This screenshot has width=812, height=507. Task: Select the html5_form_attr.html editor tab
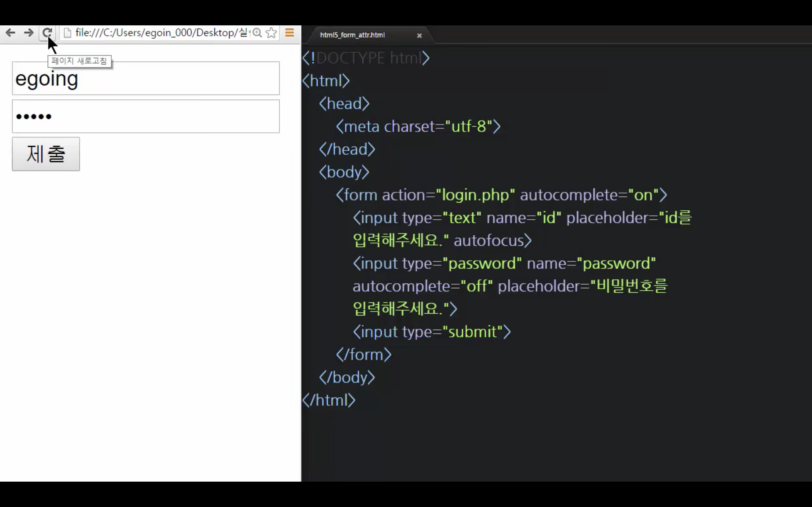point(352,35)
